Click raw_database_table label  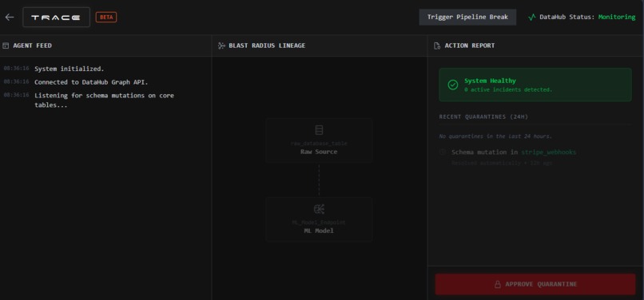point(319,144)
